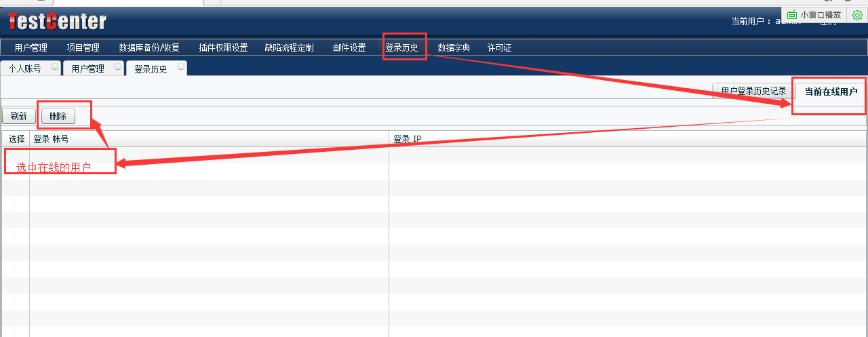Viewport: 868px width, 337px height.
Task: Sort by 登录 IP column header
Action: coord(628,139)
